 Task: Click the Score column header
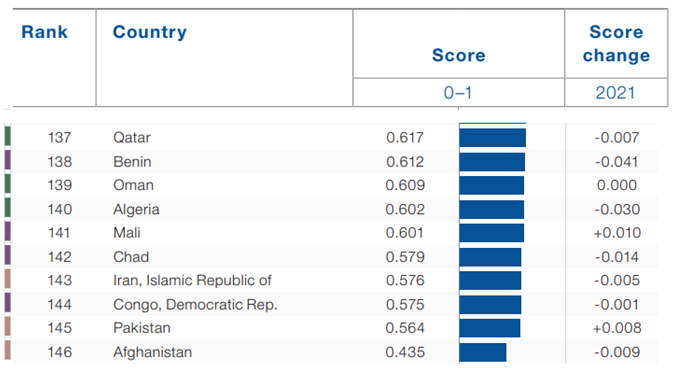[458, 55]
